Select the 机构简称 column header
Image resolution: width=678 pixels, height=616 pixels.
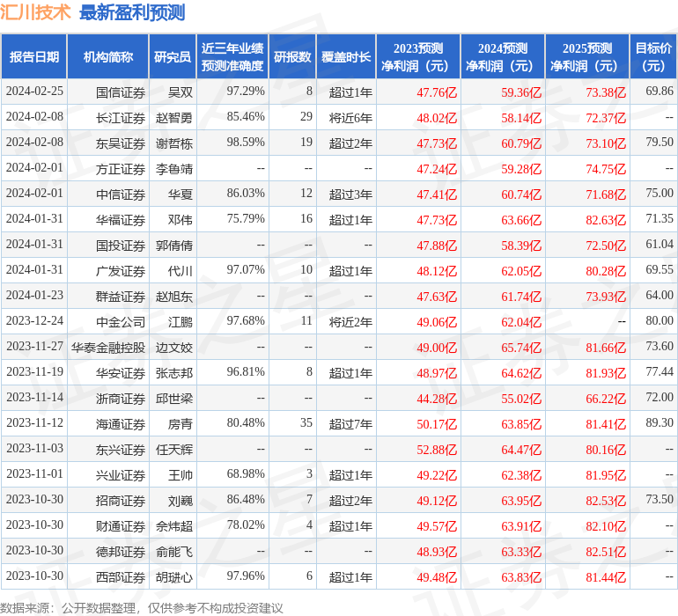(108, 56)
